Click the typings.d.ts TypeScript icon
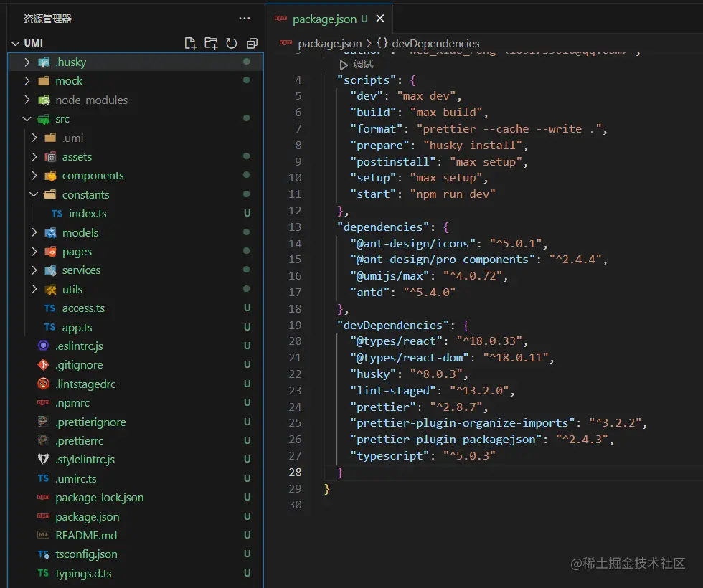Image resolution: width=703 pixels, height=588 pixels. [44, 573]
